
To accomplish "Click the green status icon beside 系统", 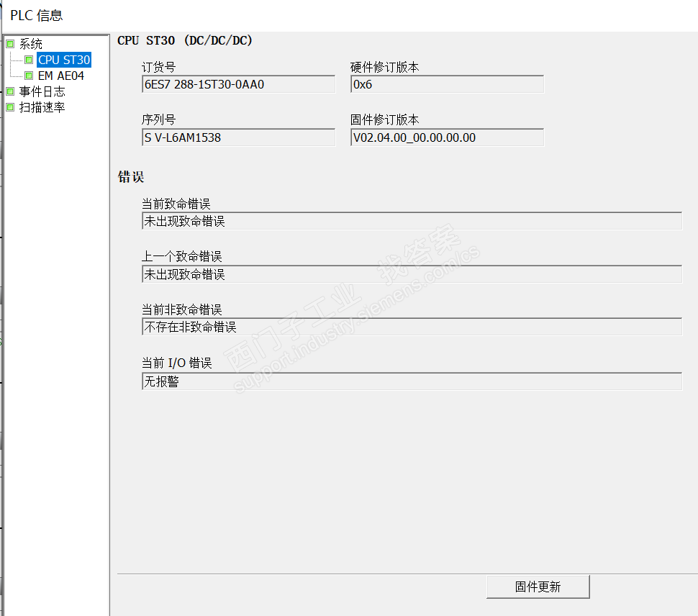I will click(10, 44).
